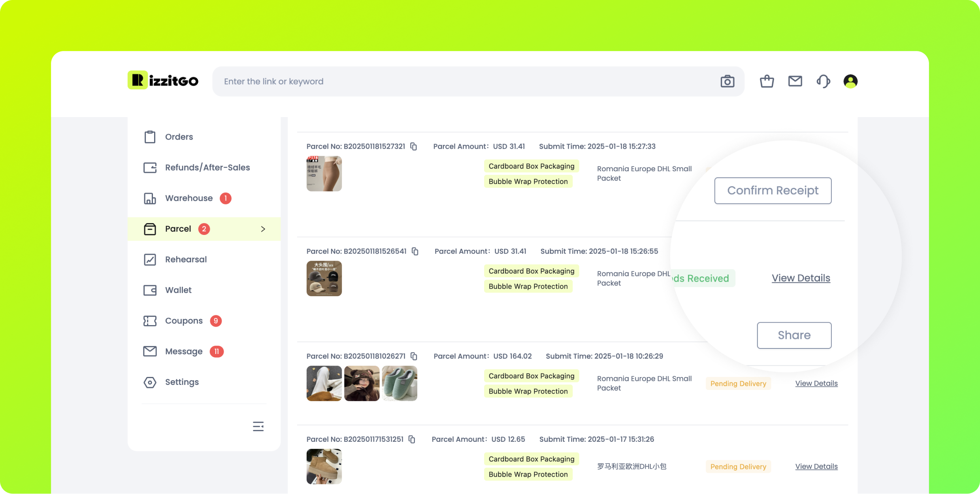View Details for USD 12.65 parcel

pyautogui.click(x=816, y=466)
